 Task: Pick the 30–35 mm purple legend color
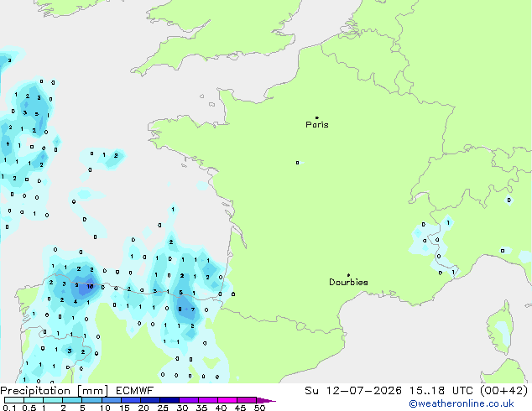tap(189, 400)
